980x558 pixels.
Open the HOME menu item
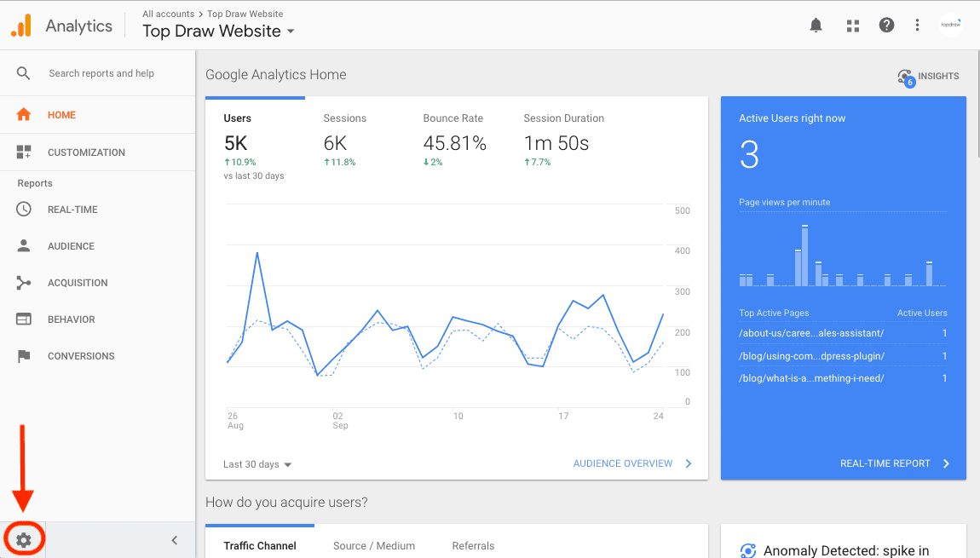tap(97, 115)
